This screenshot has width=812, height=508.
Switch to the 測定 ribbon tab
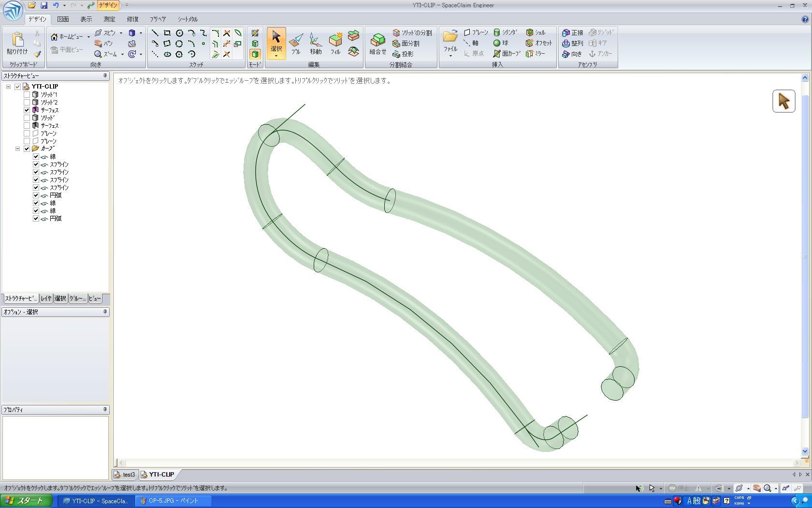tap(109, 19)
